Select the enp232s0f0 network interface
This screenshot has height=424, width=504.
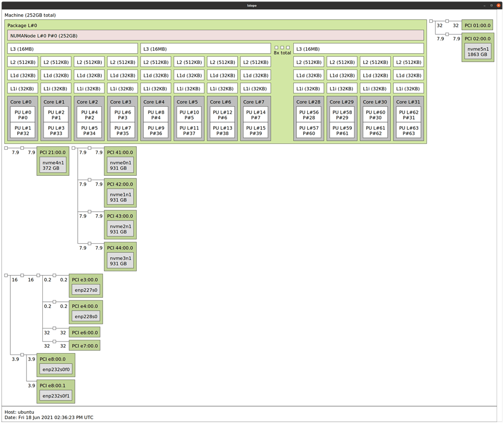pos(57,369)
